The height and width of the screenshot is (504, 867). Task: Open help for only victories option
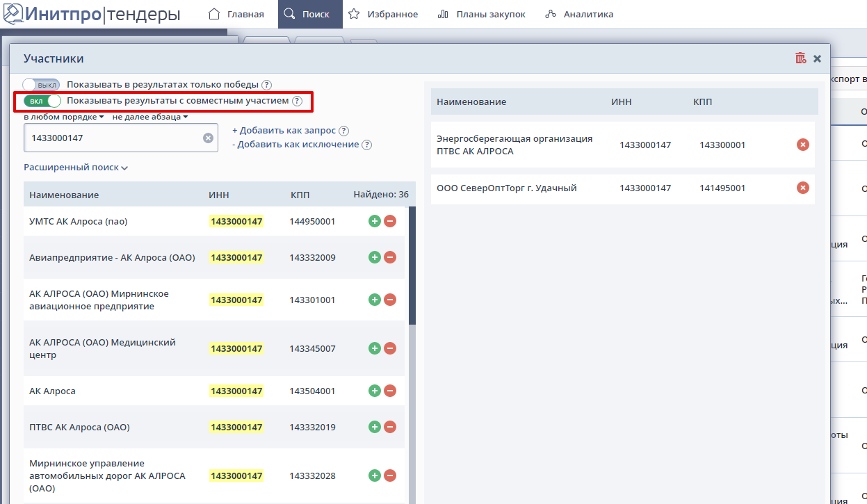pos(266,85)
